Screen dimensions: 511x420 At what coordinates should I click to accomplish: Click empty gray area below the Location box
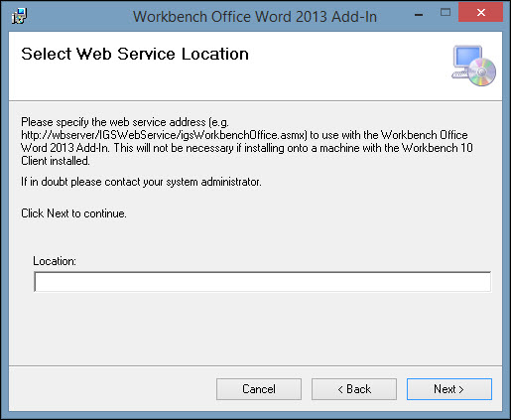coord(255,328)
